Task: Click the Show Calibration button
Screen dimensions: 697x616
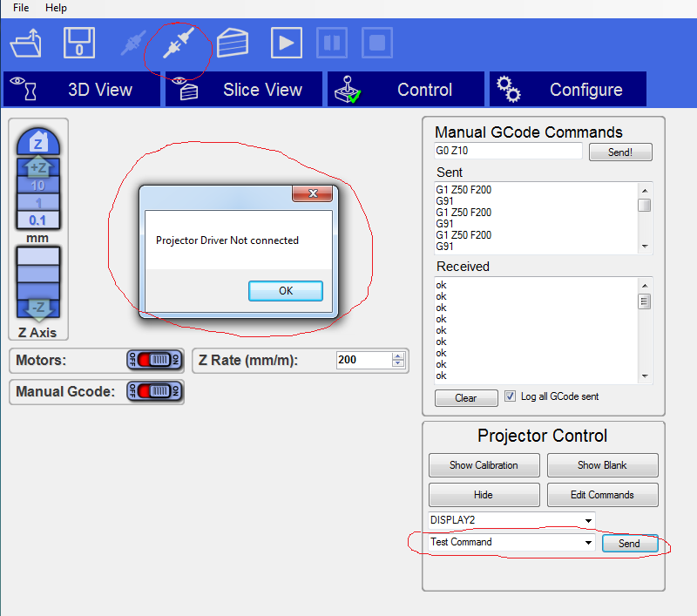Action: coord(484,465)
